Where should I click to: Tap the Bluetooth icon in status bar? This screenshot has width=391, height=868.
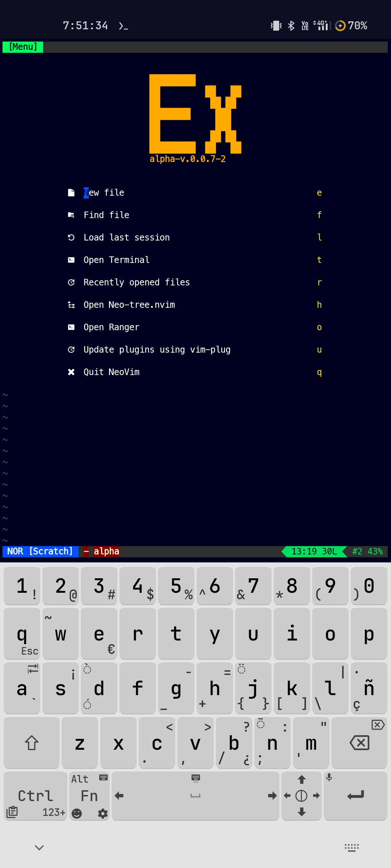click(x=291, y=25)
